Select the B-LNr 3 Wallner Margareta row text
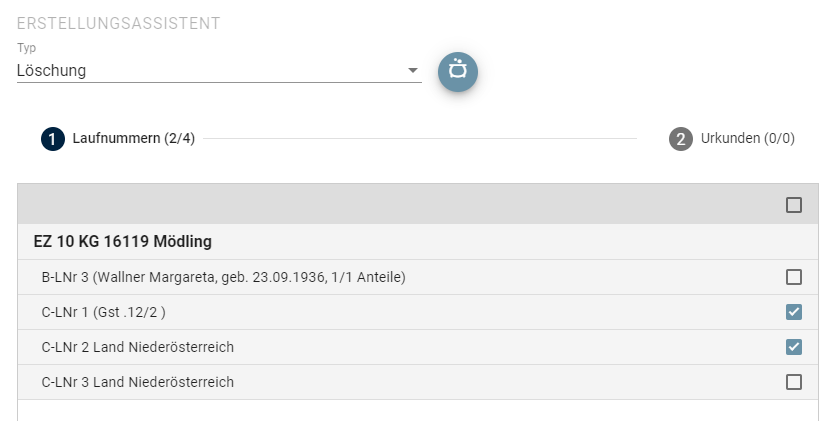The width and height of the screenshot is (830, 421). [x=223, y=277]
